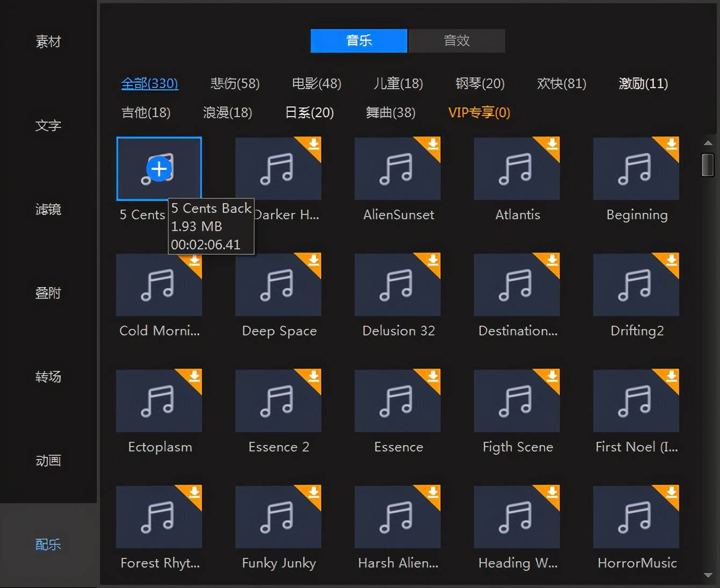Filter music by 钢琴 piano category
Viewport: 720px width, 588px height.
tap(480, 83)
